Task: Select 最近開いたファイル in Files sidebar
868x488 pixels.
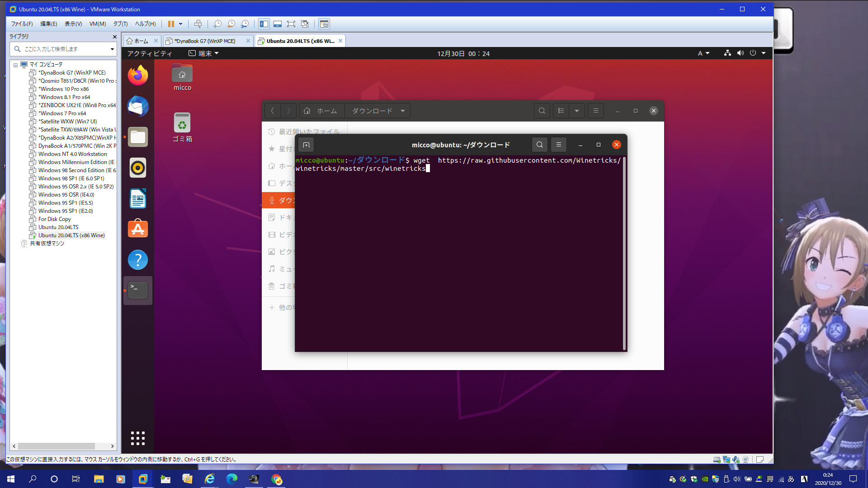Action: 304,131
